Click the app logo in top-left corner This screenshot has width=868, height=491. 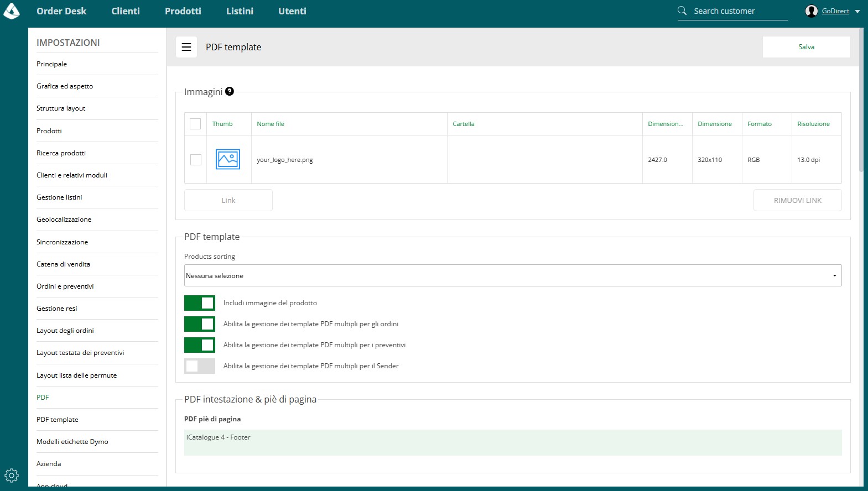(x=12, y=11)
